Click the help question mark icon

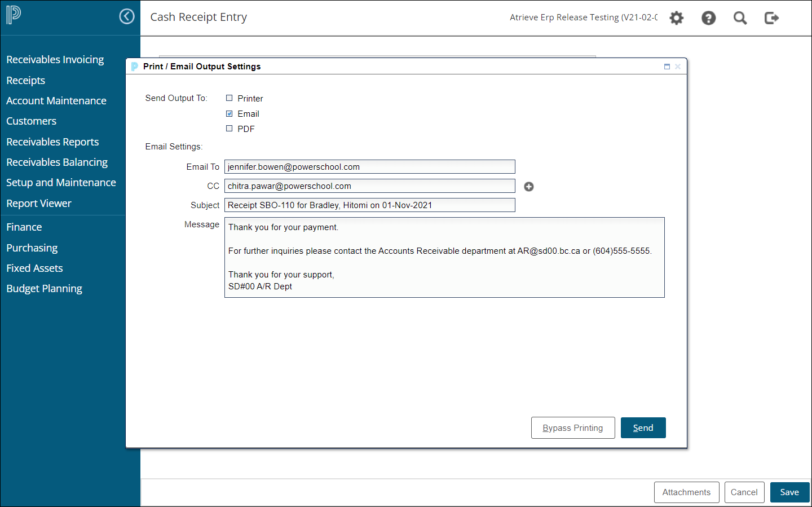point(708,17)
